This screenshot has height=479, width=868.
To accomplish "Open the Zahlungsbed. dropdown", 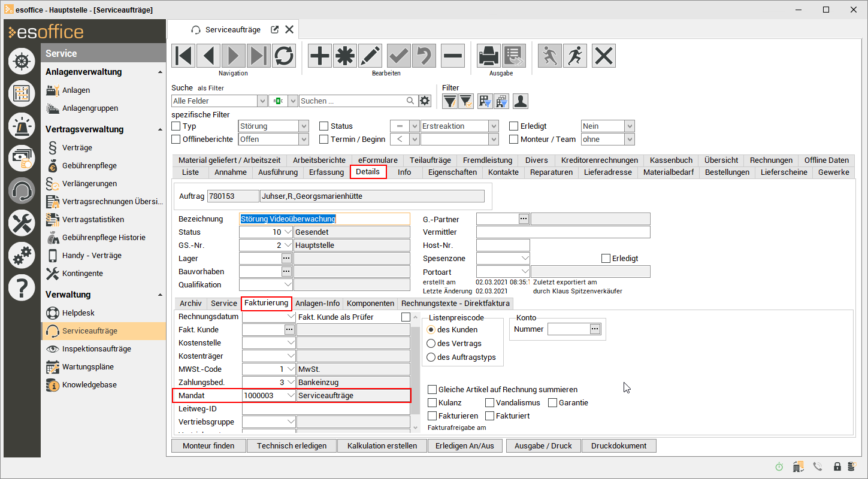I will (291, 382).
